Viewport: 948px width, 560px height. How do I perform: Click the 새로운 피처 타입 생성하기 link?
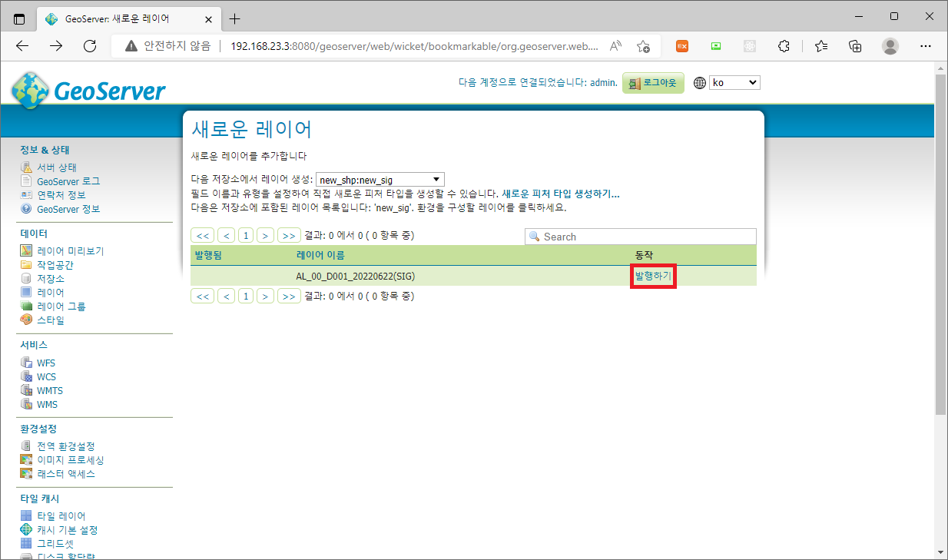(561, 194)
